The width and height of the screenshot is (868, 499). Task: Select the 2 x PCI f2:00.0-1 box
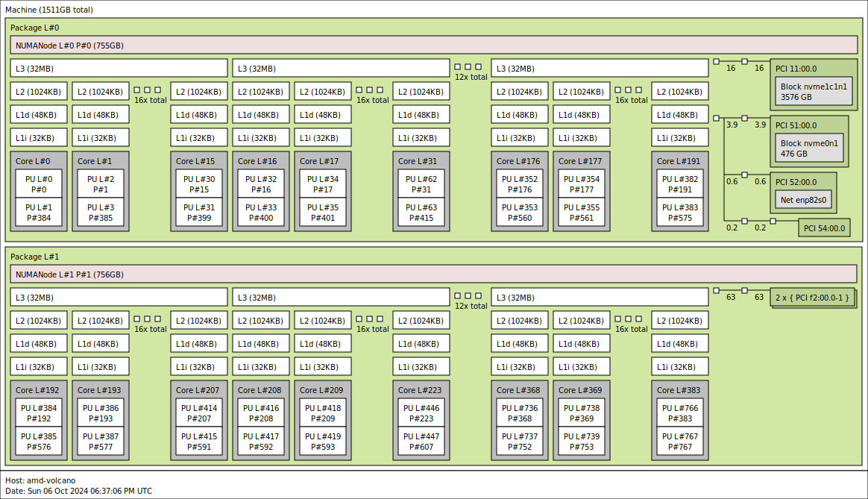coord(811,298)
